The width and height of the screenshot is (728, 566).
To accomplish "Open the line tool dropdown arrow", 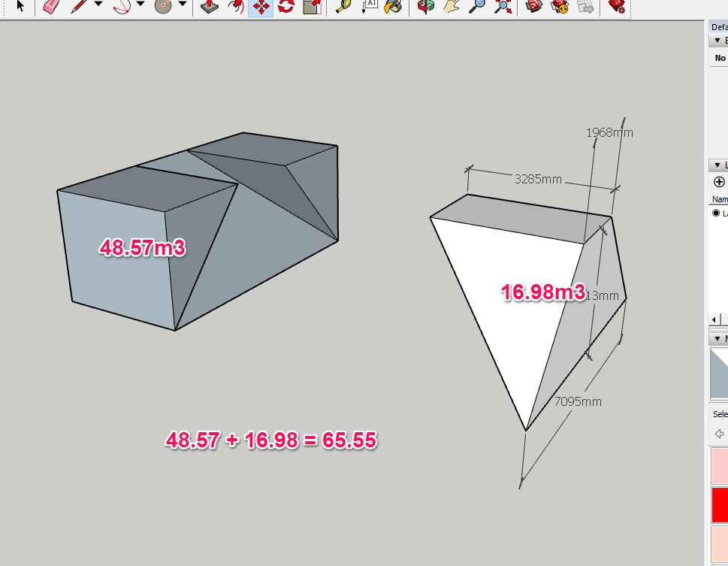I will (98, 5).
